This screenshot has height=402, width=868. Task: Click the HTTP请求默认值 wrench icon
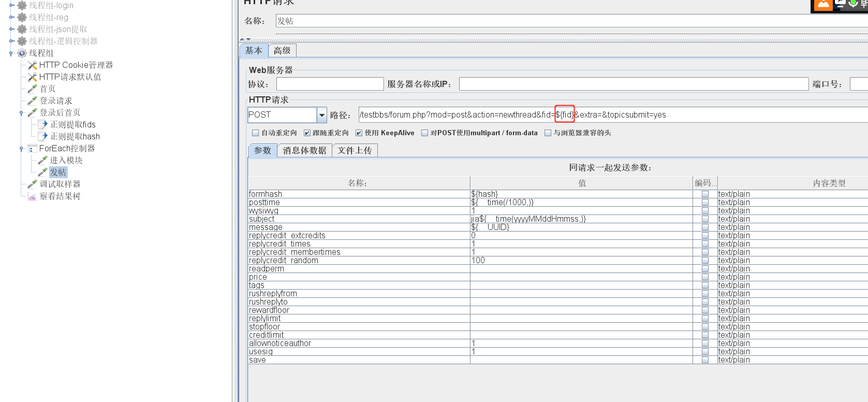32,77
